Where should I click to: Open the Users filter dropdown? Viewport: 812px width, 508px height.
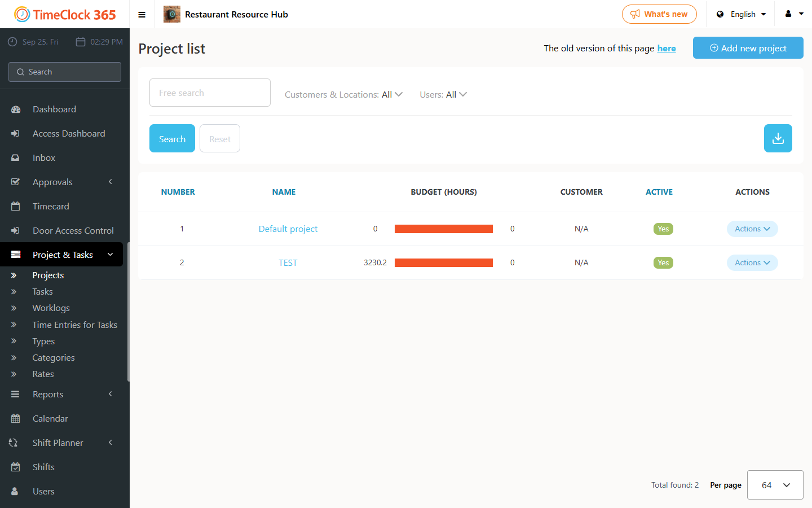tap(443, 95)
